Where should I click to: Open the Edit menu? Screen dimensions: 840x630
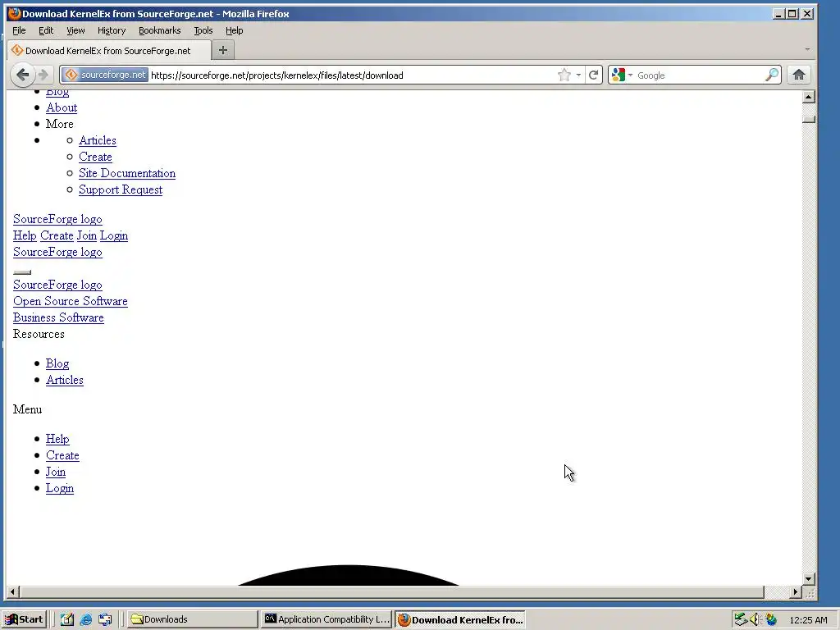(46, 30)
